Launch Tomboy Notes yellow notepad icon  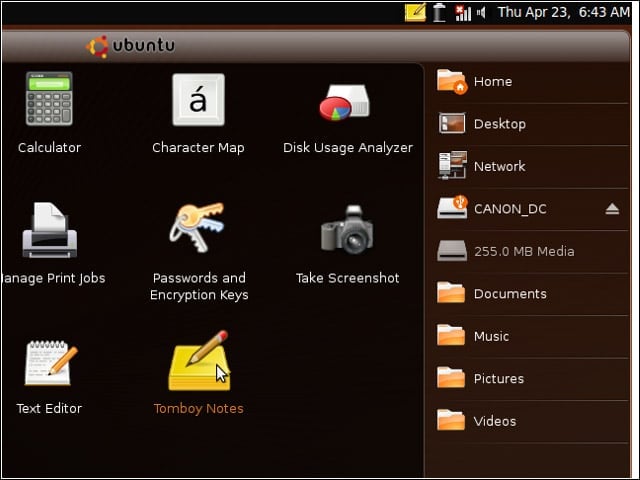200,361
